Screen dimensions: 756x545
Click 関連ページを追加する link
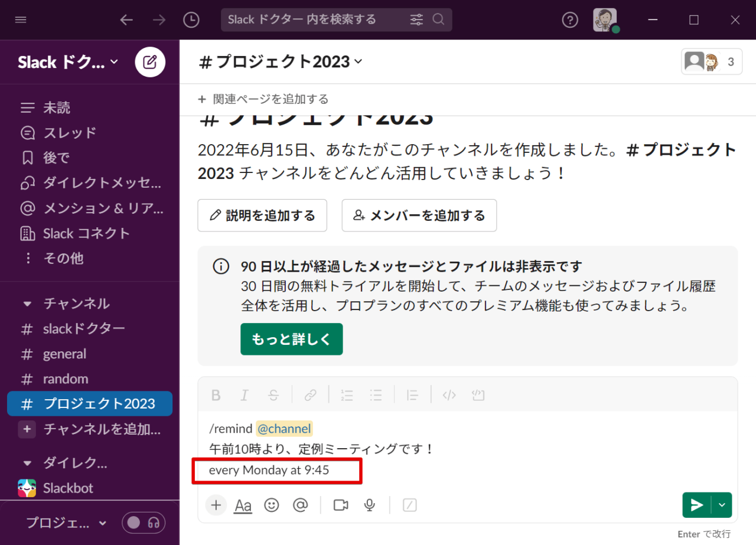[263, 99]
